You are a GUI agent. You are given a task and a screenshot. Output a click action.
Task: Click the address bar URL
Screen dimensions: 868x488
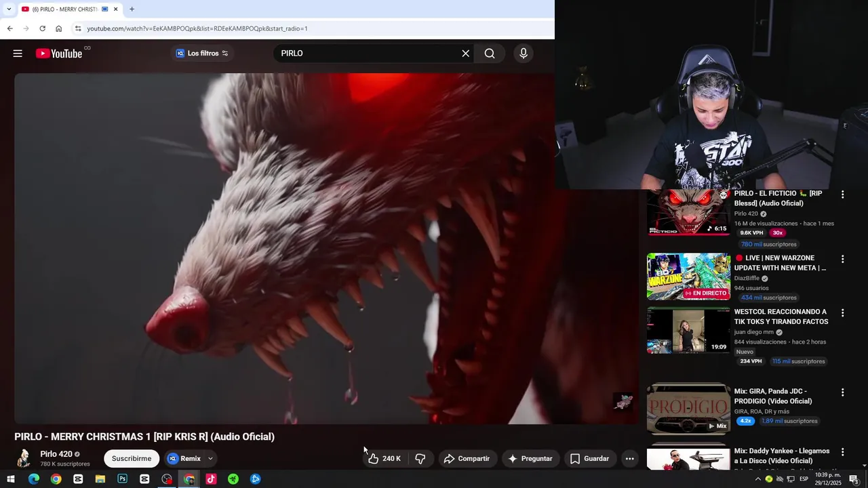click(197, 28)
